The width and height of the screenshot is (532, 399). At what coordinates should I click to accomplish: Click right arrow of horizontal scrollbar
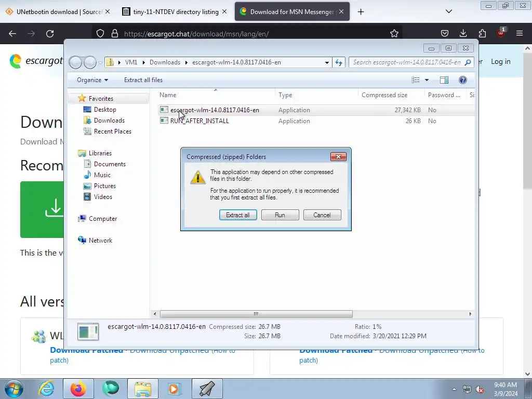pos(470,314)
